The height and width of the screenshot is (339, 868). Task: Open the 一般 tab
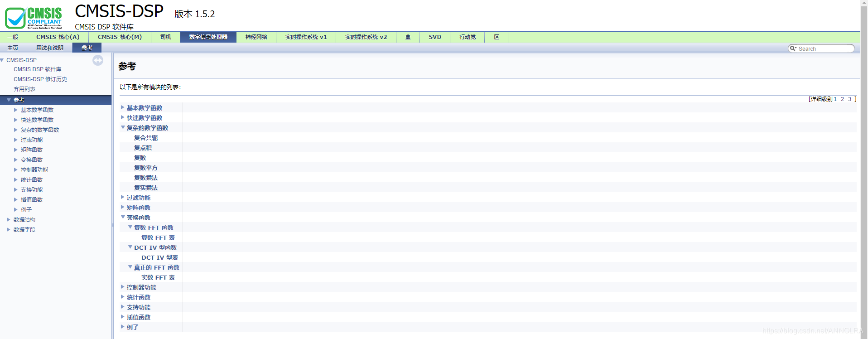point(13,37)
